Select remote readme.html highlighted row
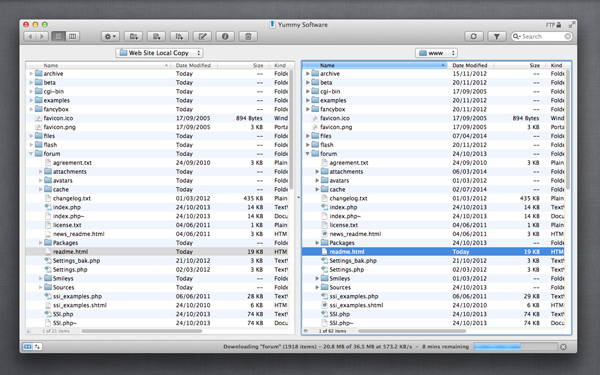This screenshot has width=600, height=375. point(433,251)
